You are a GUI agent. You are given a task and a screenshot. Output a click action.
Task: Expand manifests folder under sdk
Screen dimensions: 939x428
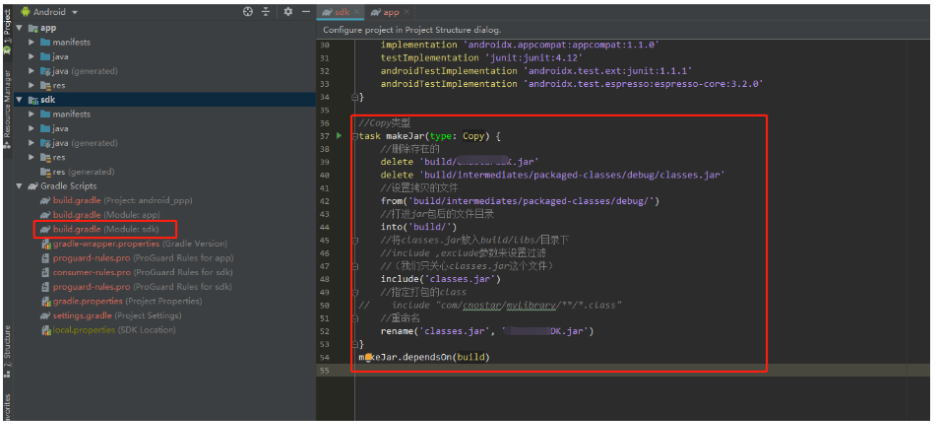point(32,114)
